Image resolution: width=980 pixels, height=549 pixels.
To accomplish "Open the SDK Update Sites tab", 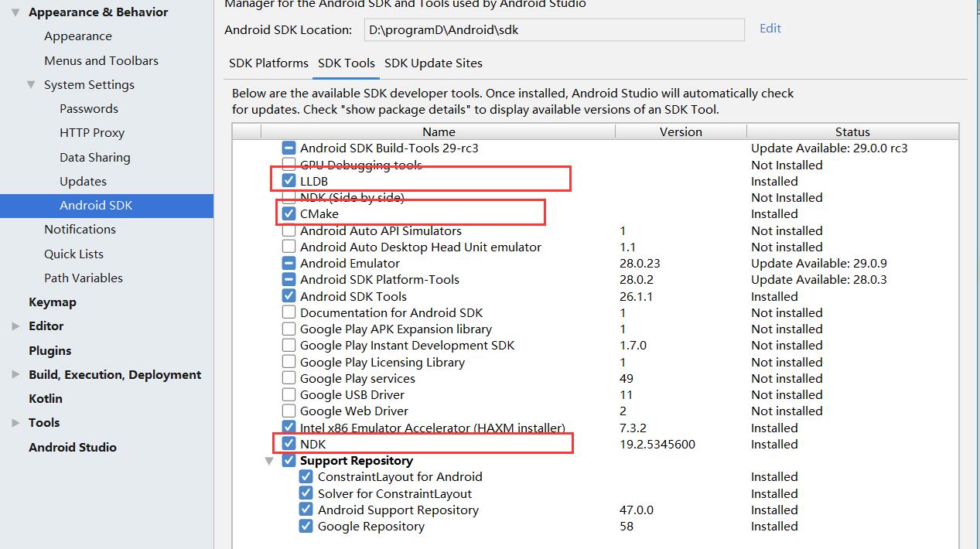I will (433, 63).
